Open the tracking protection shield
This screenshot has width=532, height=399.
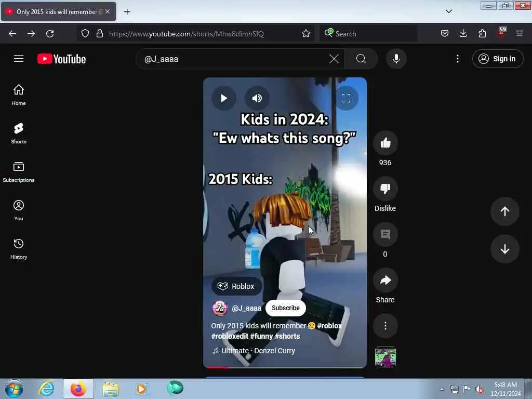85,34
